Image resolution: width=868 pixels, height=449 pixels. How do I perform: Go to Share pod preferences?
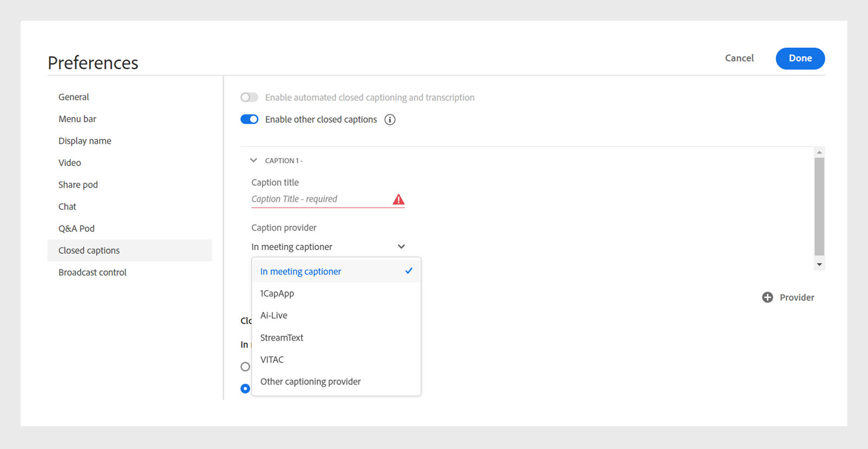tap(78, 185)
